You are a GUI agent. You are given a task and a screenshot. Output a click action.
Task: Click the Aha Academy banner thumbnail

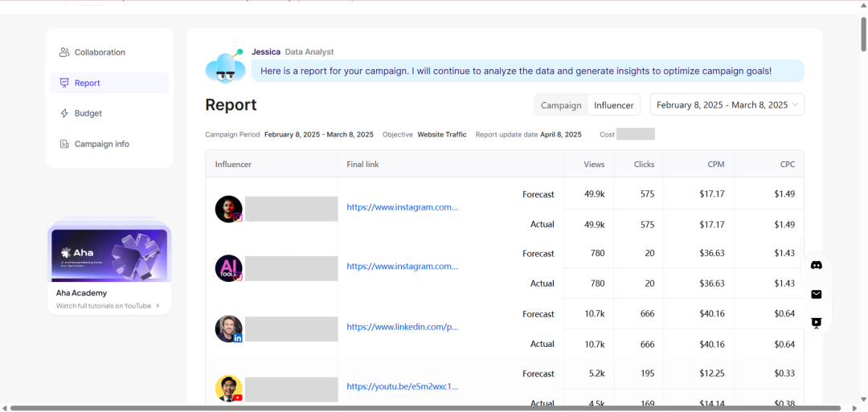pos(109,255)
